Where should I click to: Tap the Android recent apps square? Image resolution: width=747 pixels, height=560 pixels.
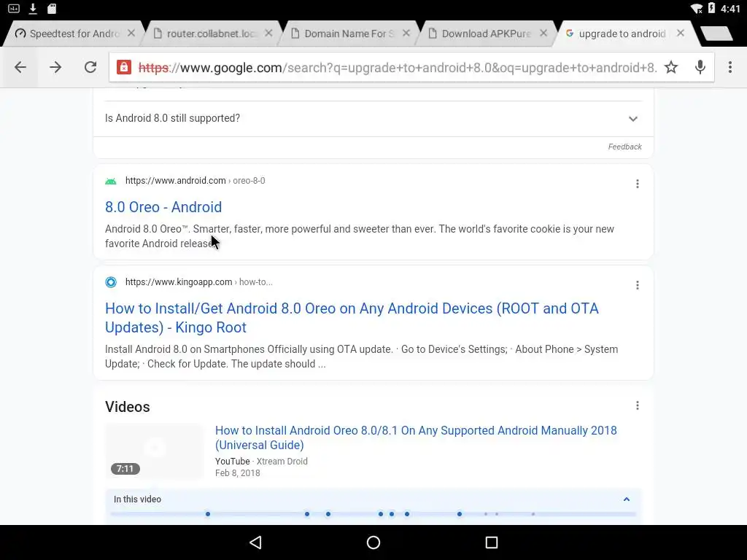pos(492,542)
